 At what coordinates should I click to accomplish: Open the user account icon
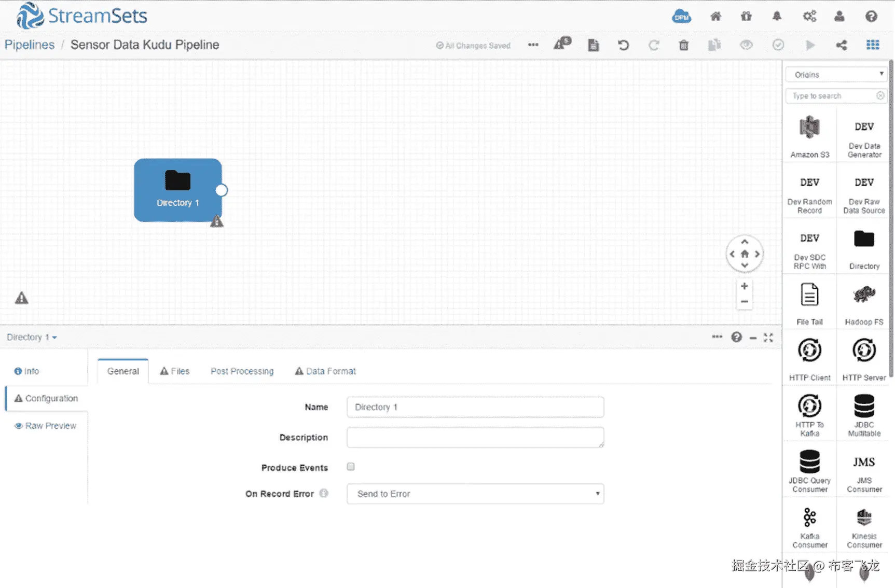coord(839,17)
